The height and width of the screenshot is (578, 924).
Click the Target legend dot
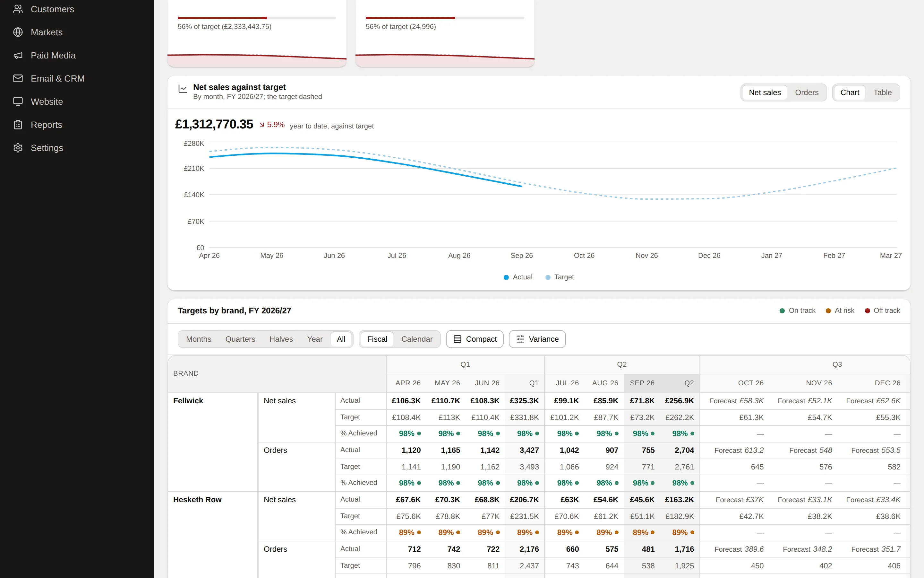pos(548,277)
